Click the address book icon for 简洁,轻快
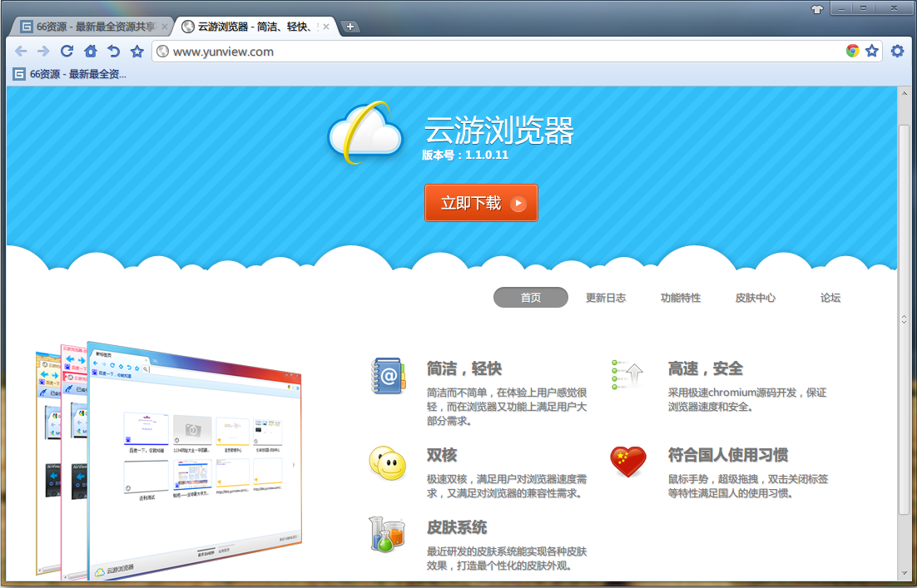 [388, 376]
